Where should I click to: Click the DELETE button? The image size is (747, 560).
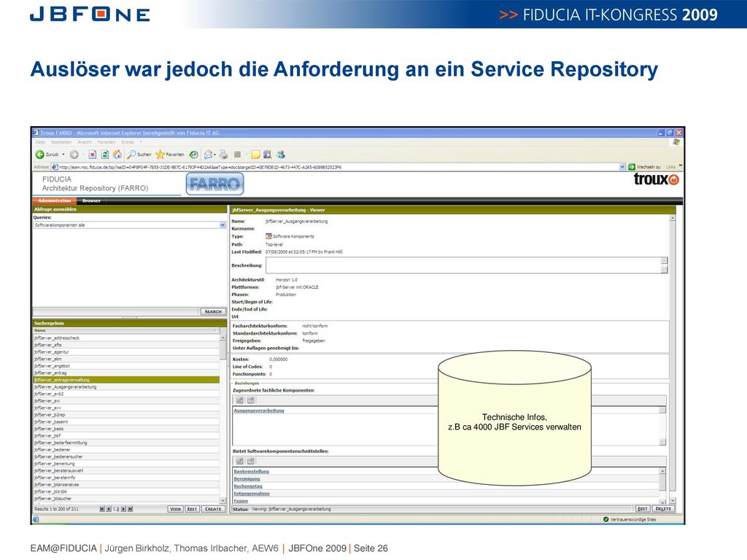[x=663, y=509]
